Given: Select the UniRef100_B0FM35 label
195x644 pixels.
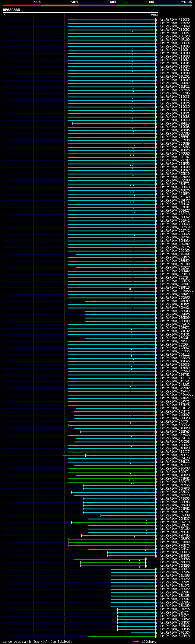Looking at the screenshot, I should click(175, 629).
